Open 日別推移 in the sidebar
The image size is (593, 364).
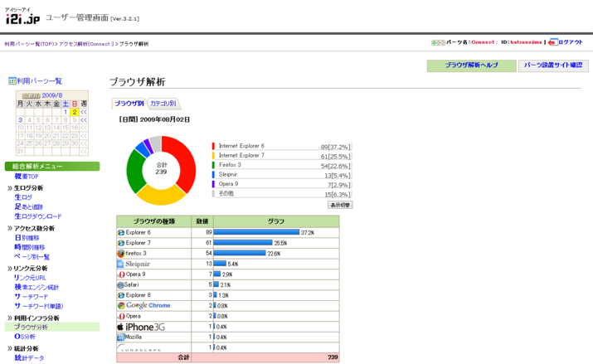(27, 238)
